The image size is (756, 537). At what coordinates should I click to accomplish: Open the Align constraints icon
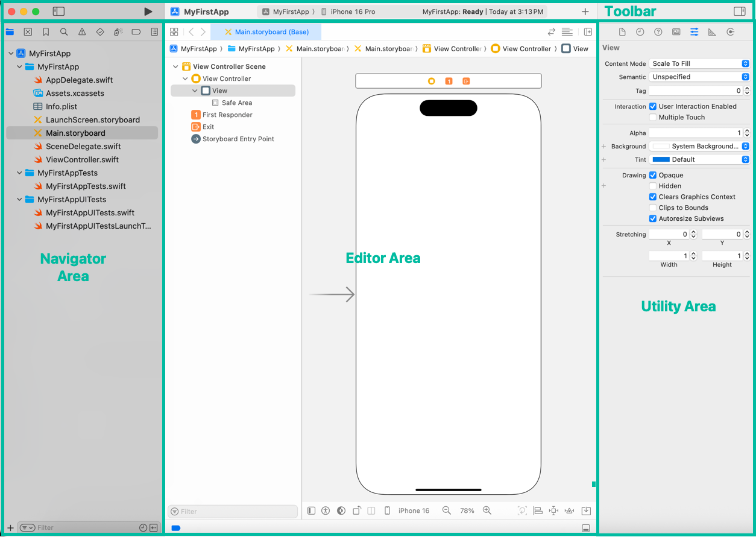pyautogui.click(x=538, y=510)
